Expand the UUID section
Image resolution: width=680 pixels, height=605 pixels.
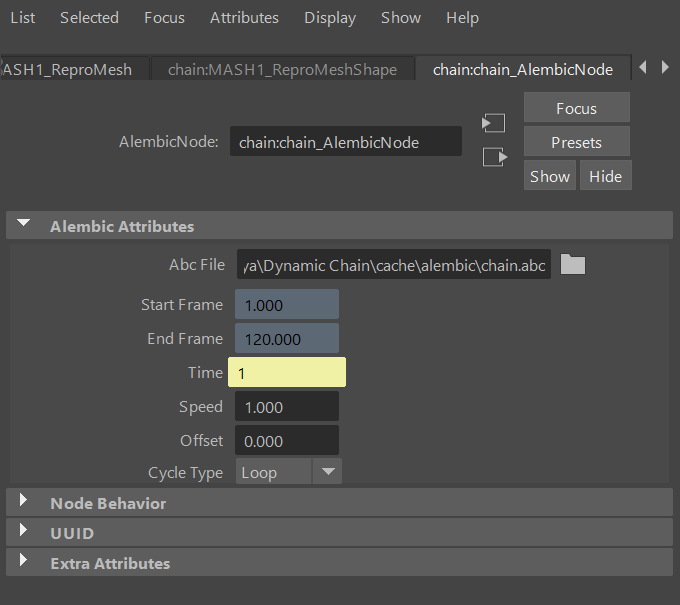pyautogui.click(x=24, y=533)
